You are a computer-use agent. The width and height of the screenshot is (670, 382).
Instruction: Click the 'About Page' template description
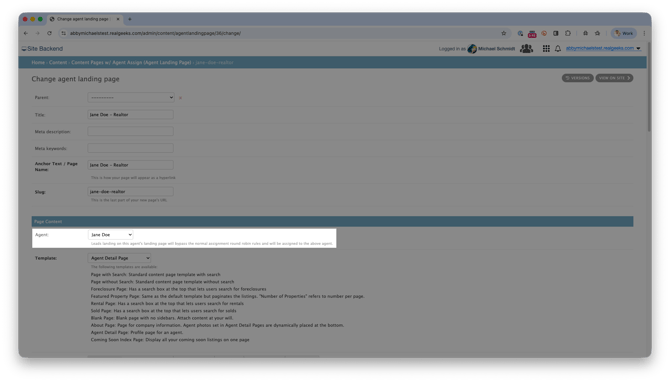click(217, 325)
